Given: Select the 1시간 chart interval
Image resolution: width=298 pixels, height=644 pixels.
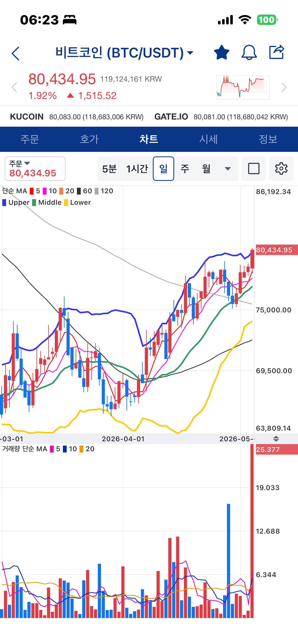Looking at the screenshot, I should 137,169.
